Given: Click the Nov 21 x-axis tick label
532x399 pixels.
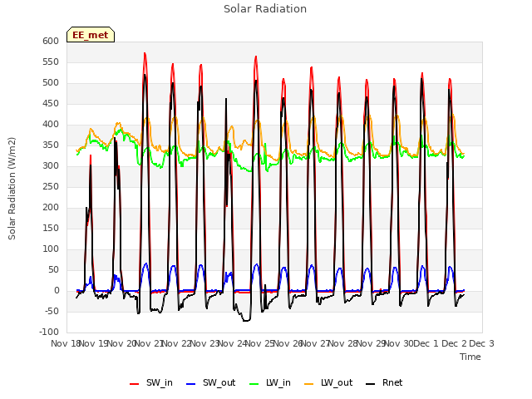Looking at the screenshot, I should [150, 343].
